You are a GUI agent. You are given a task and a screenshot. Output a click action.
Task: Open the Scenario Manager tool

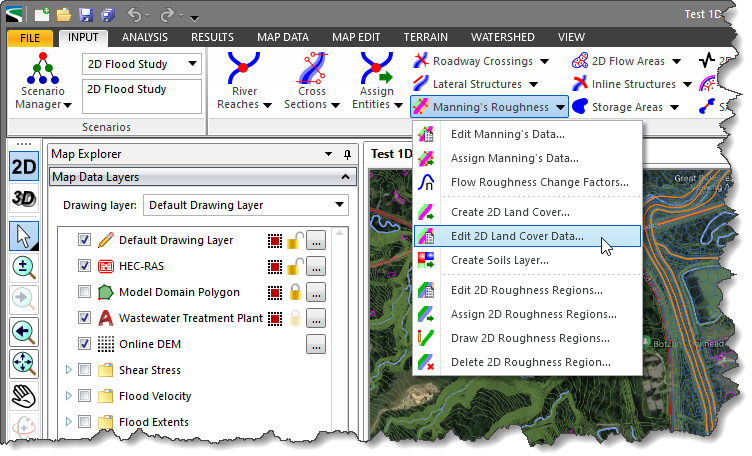click(x=43, y=81)
